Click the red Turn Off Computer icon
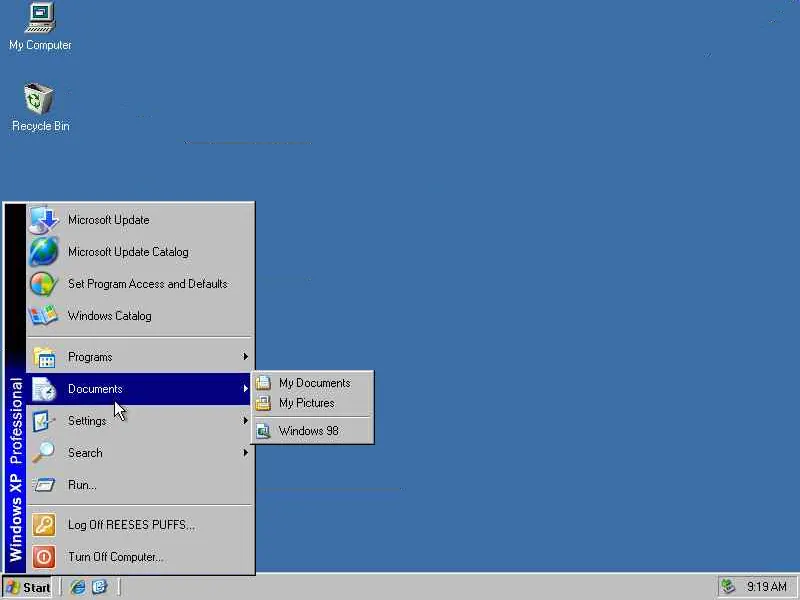Image resolution: width=800 pixels, height=600 pixels. pyautogui.click(x=44, y=557)
